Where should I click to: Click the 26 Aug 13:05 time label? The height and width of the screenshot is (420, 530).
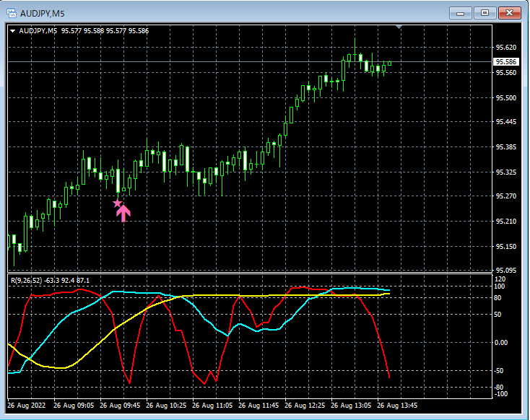click(x=351, y=405)
